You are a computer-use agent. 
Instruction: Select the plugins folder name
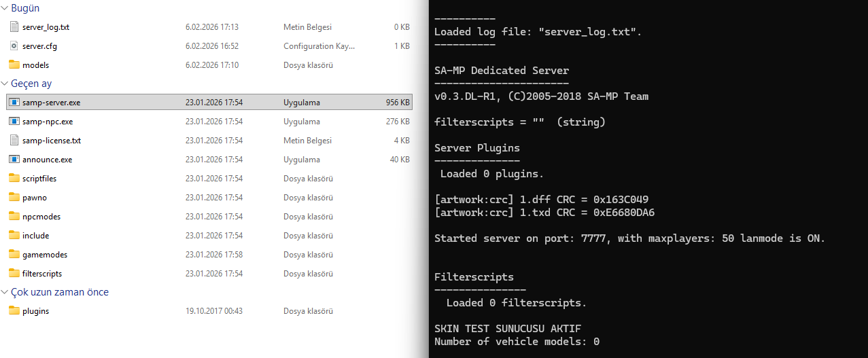click(x=35, y=311)
